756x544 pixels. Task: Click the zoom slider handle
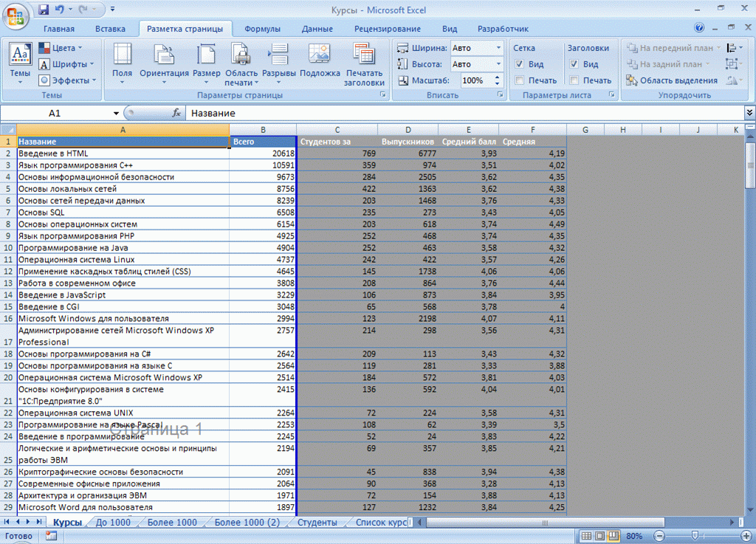pyautogui.click(x=695, y=536)
